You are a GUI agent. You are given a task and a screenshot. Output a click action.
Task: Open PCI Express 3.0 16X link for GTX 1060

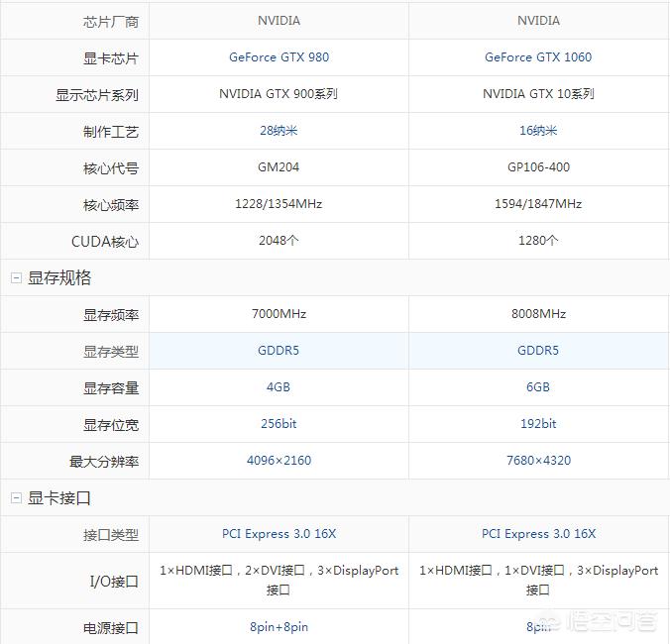538,534
